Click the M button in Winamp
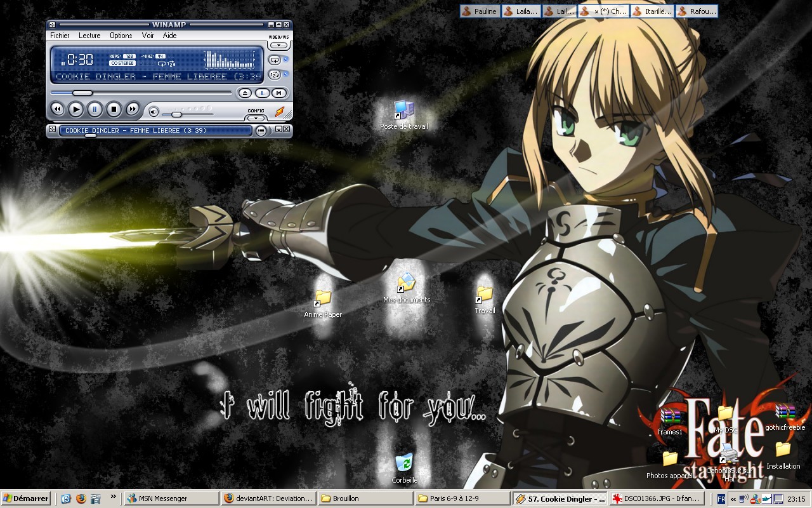812x508 pixels. (x=278, y=93)
